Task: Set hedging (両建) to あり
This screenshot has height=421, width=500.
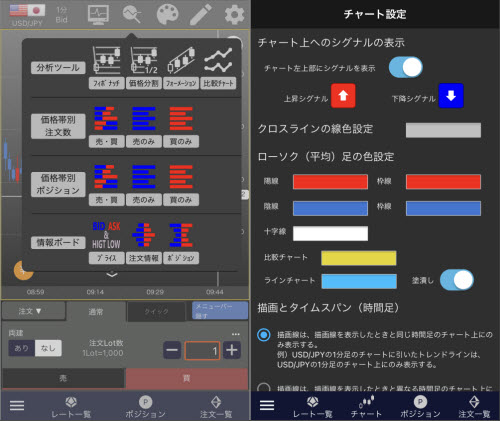Action: click(22, 348)
